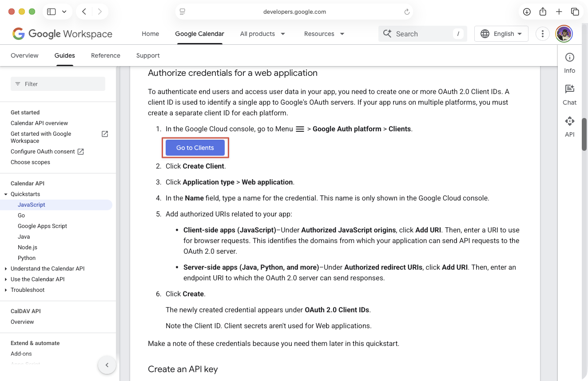Screen dimensions: 588x381
Task: Expand Understand the Calendar API section
Action: pyautogui.click(x=6, y=269)
